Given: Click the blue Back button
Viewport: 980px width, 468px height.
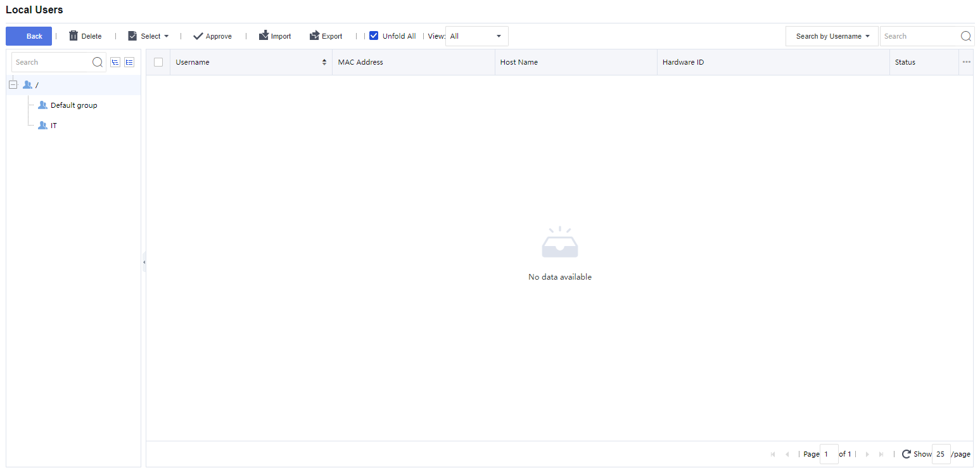Looking at the screenshot, I should (29, 36).
